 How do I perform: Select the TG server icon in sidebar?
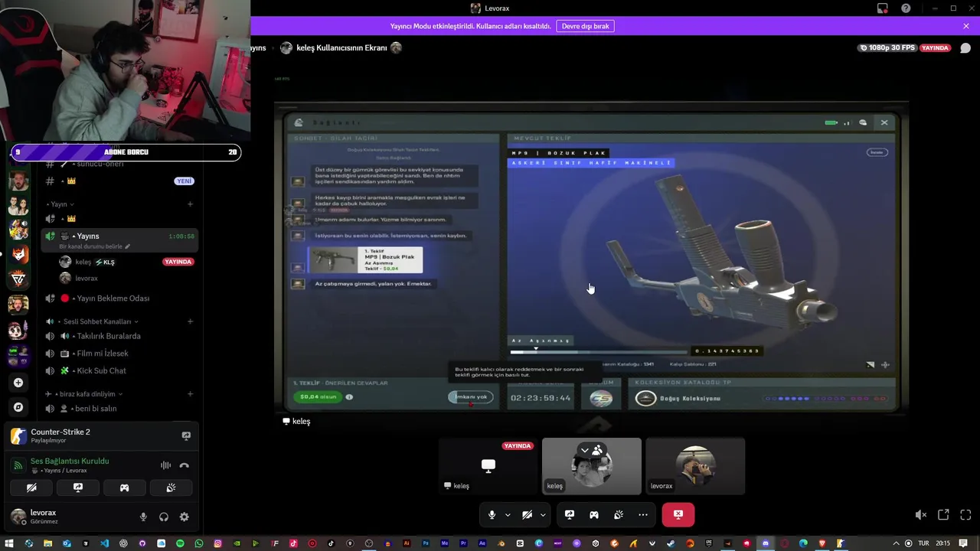click(x=18, y=279)
